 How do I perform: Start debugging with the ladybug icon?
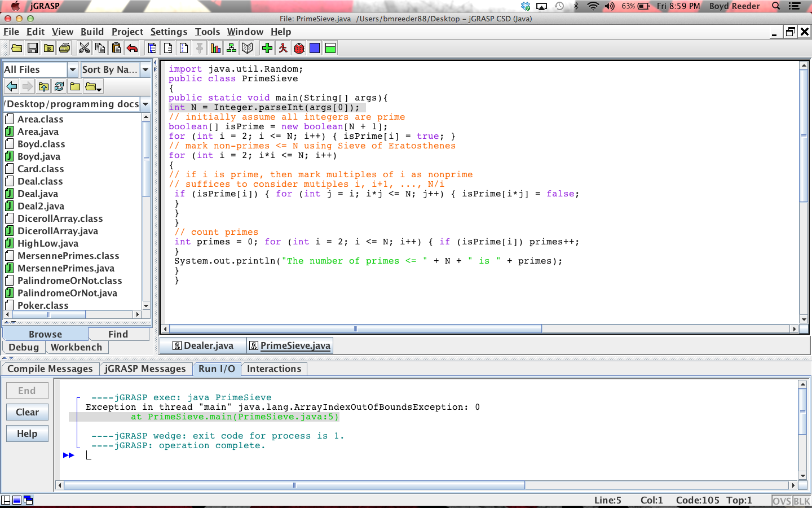tap(299, 48)
